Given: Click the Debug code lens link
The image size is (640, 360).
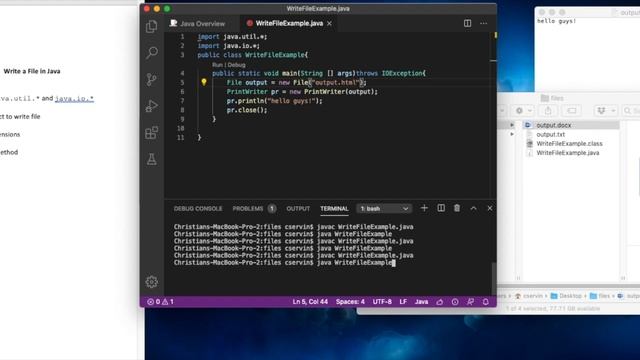Looking at the screenshot, I should click(x=237, y=65).
